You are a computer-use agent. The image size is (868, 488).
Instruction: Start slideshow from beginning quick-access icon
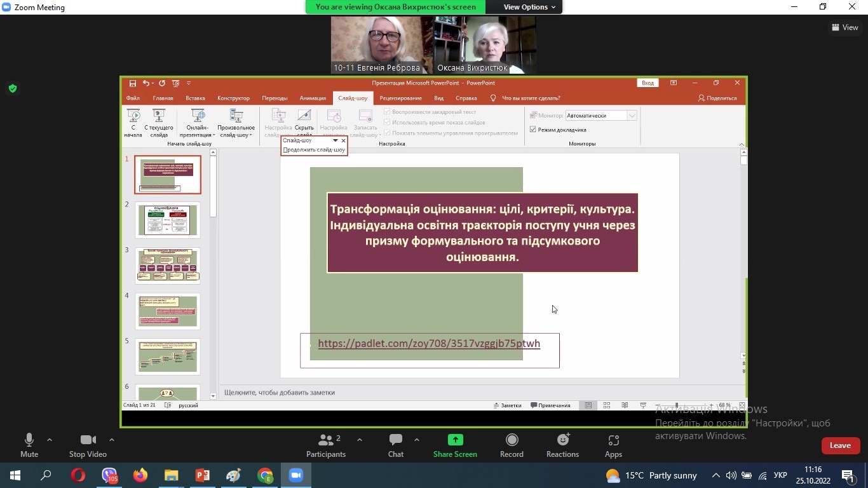point(175,83)
